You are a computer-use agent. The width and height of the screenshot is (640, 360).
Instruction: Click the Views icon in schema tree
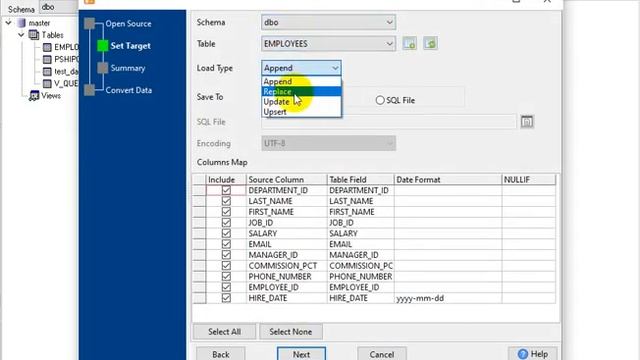(x=34, y=96)
